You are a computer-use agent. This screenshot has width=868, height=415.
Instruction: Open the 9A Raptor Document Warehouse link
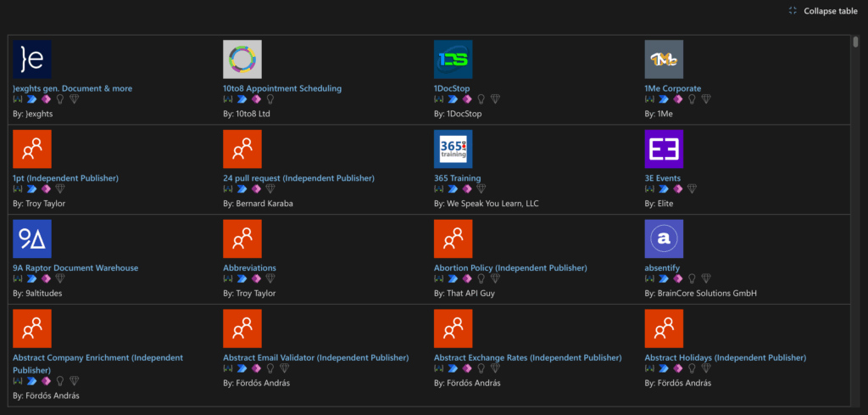click(x=75, y=267)
